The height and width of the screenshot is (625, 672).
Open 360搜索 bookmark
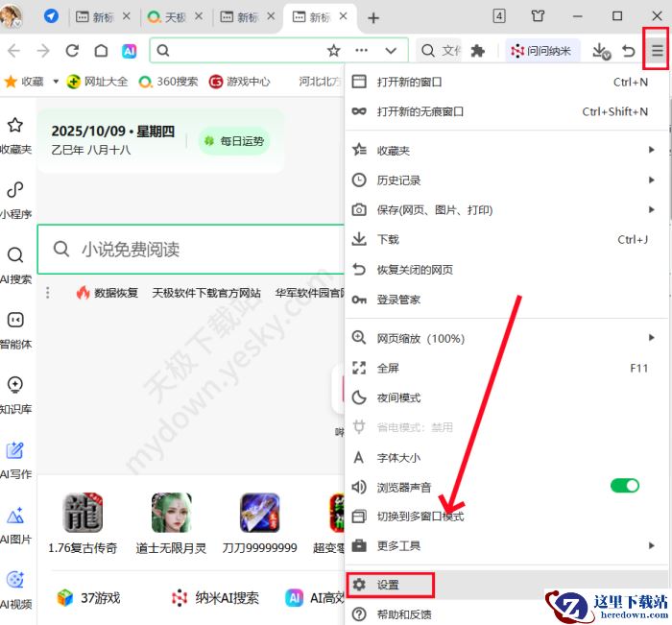click(168, 82)
